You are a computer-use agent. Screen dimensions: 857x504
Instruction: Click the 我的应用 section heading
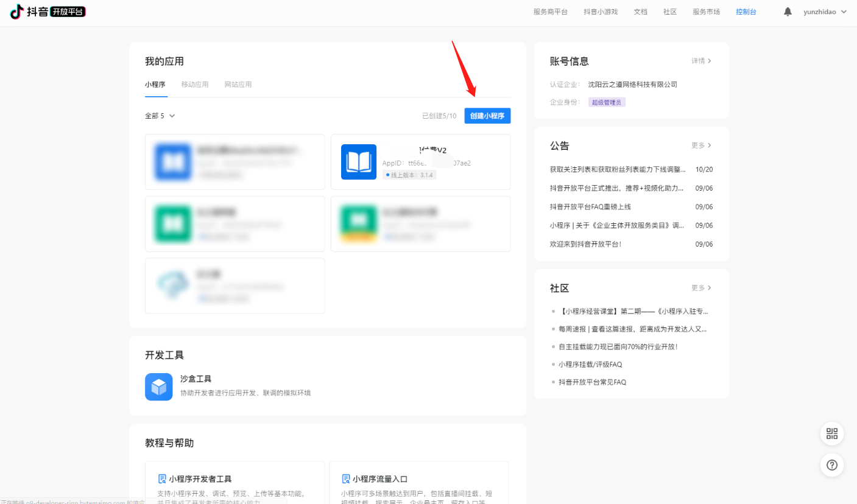tap(164, 61)
